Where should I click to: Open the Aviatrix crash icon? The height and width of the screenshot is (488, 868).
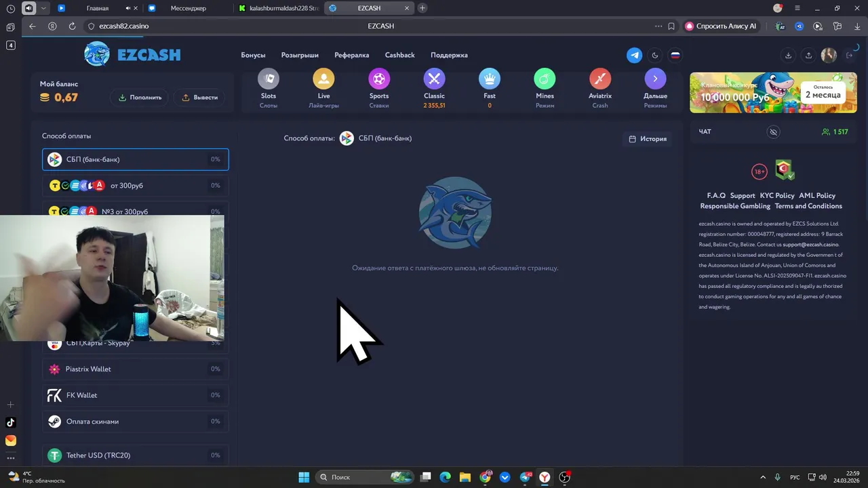[x=600, y=79]
